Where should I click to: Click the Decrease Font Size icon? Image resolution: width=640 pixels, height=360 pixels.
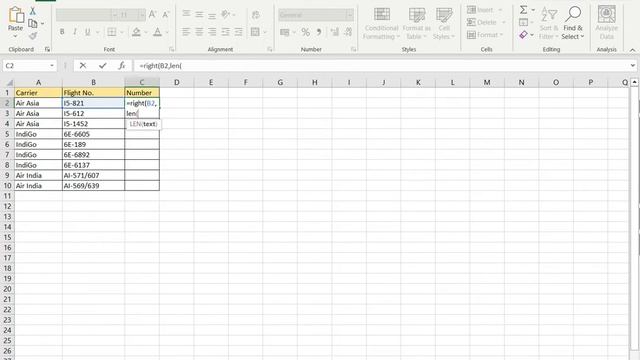click(165, 15)
